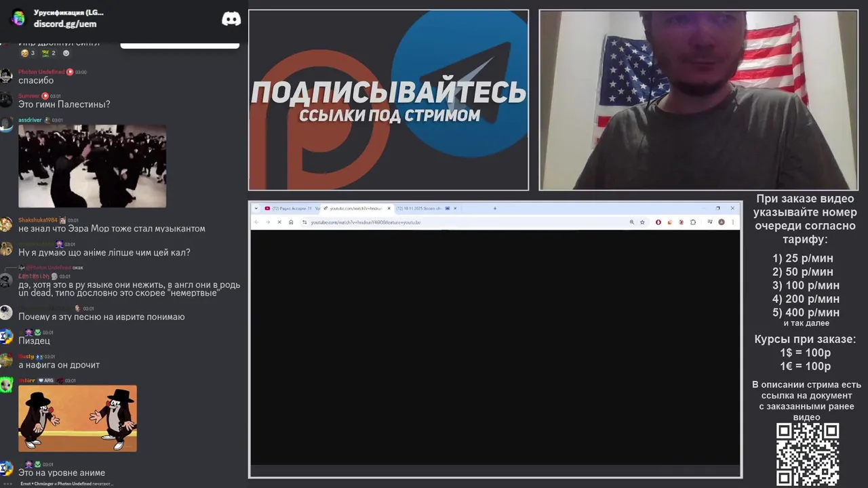Viewport: 868px width, 488px height.
Task: Click the red badge next to Photon Undefined
Action: [70, 72]
